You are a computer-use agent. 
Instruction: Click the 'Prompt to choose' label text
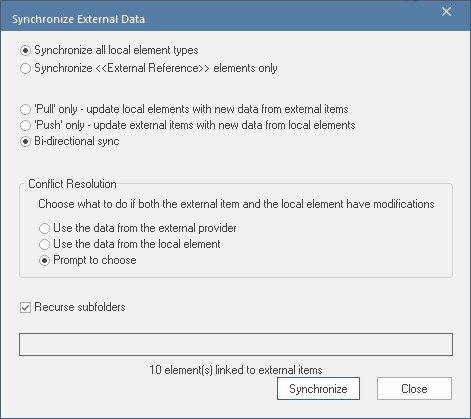pyautogui.click(x=95, y=260)
